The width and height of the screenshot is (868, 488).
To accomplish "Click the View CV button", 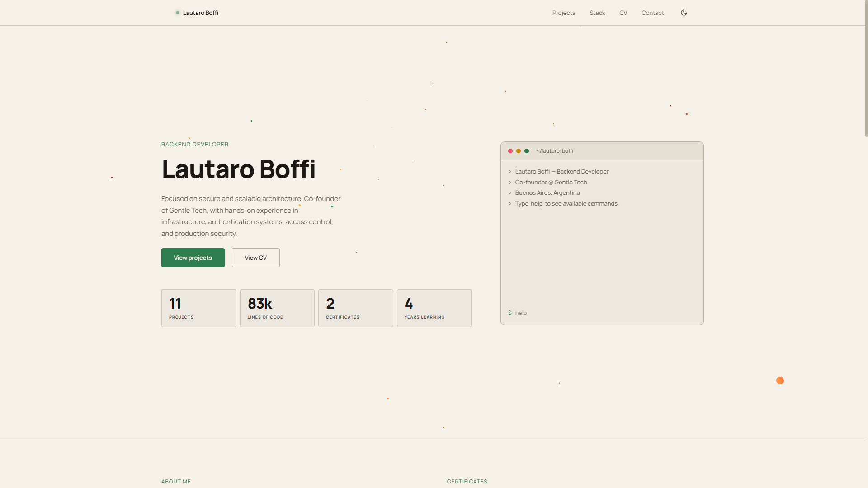I will (x=256, y=258).
